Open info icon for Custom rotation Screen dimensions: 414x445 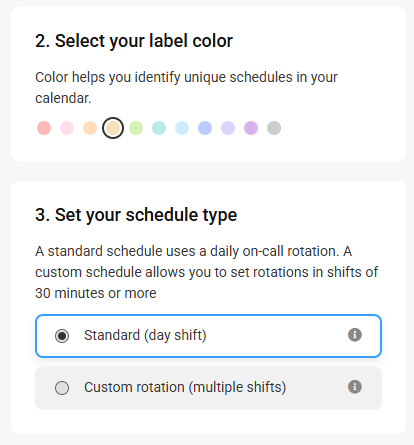pos(355,387)
